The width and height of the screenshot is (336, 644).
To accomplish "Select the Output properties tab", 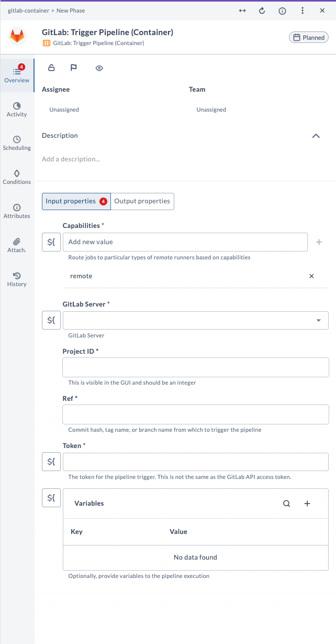I will click(x=142, y=201).
